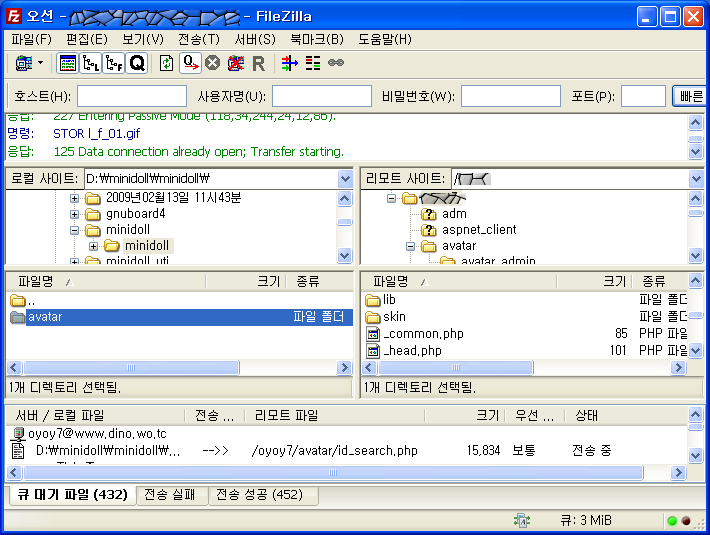Viewport: 710px width, 535px height.
Task: Cancel the current operation icon
Action: pos(212,63)
